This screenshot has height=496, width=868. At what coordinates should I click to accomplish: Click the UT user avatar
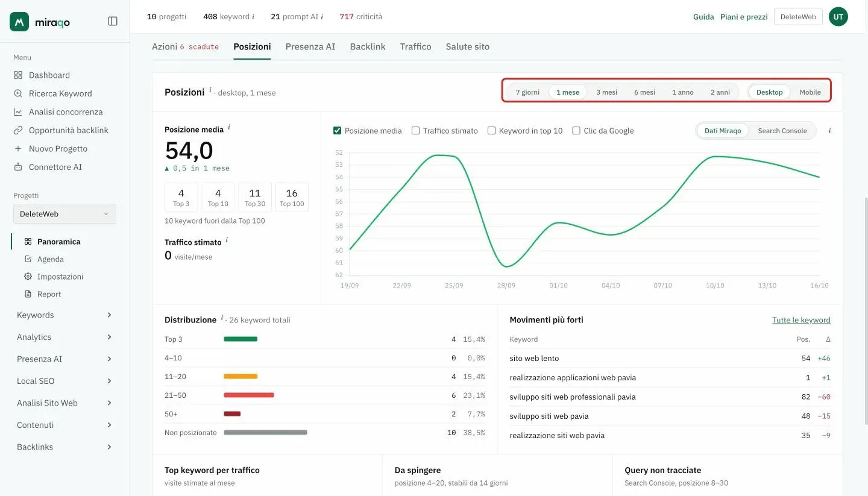click(x=838, y=17)
